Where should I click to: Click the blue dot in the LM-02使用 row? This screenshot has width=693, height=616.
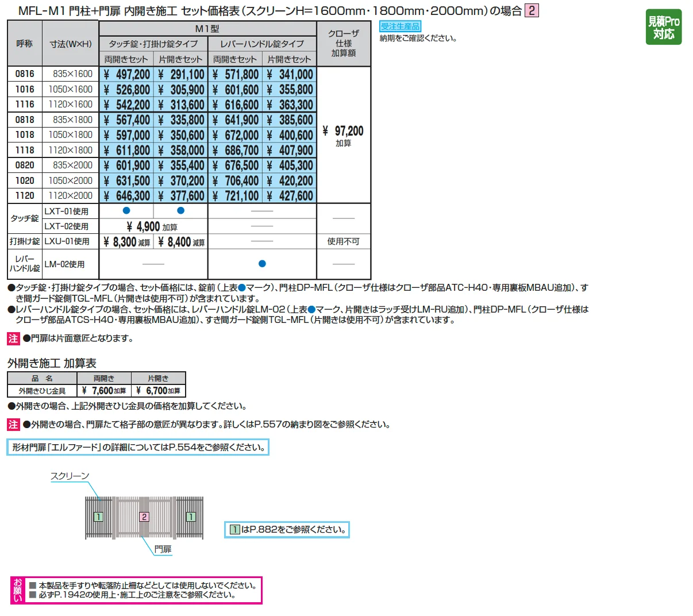pyautogui.click(x=262, y=264)
